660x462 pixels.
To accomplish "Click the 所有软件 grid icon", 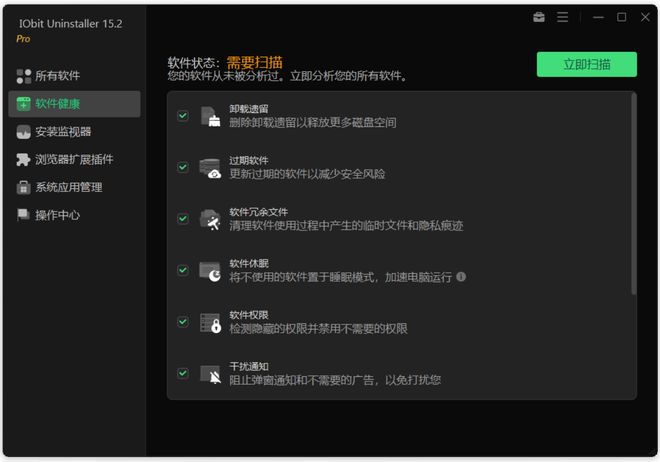I will tap(24, 76).
